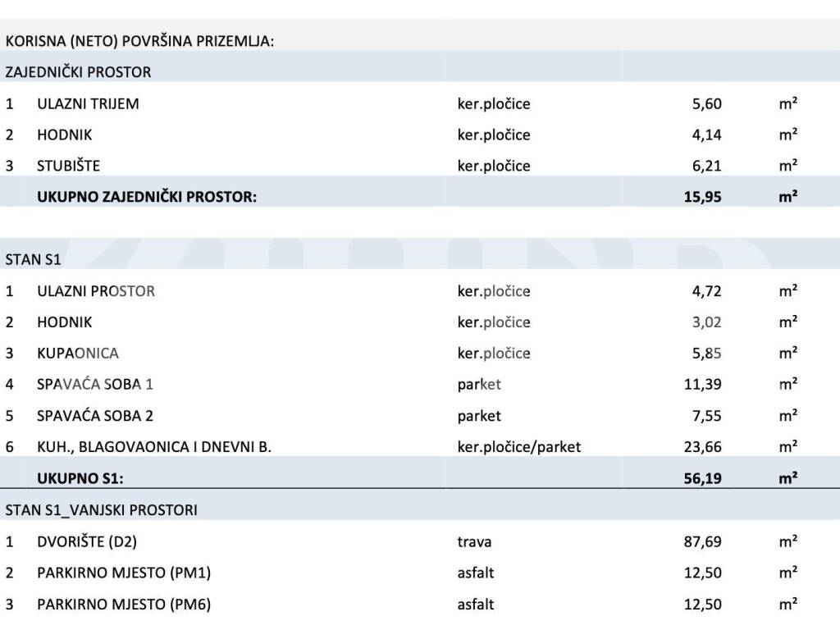Select the 'STAN S1' section header
This screenshot has width=840, height=630.
pyautogui.click(x=33, y=260)
